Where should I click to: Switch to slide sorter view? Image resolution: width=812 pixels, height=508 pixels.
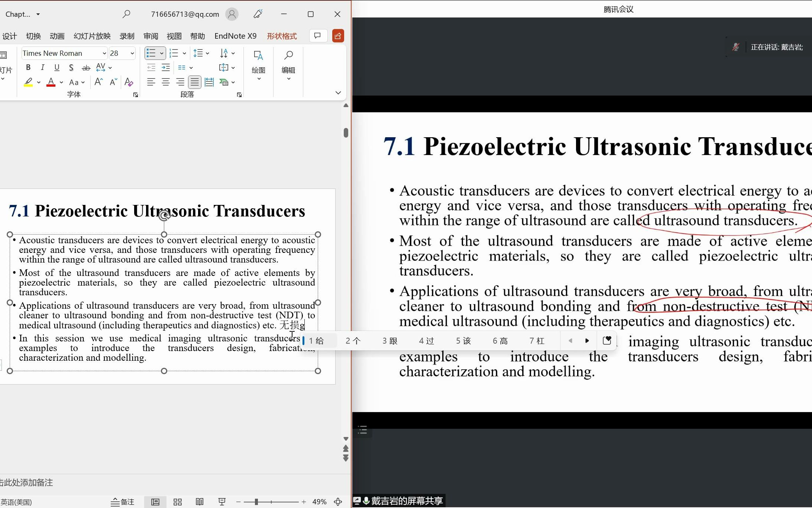click(178, 502)
